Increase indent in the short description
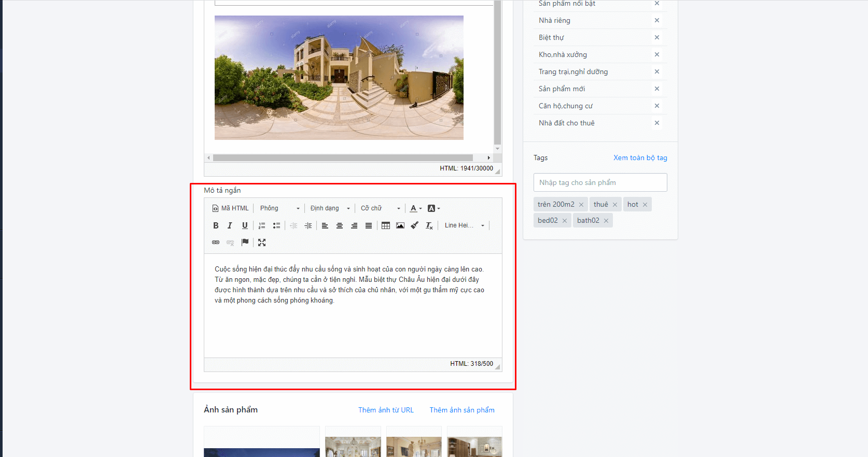The image size is (868, 457). [x=308, y=225]
